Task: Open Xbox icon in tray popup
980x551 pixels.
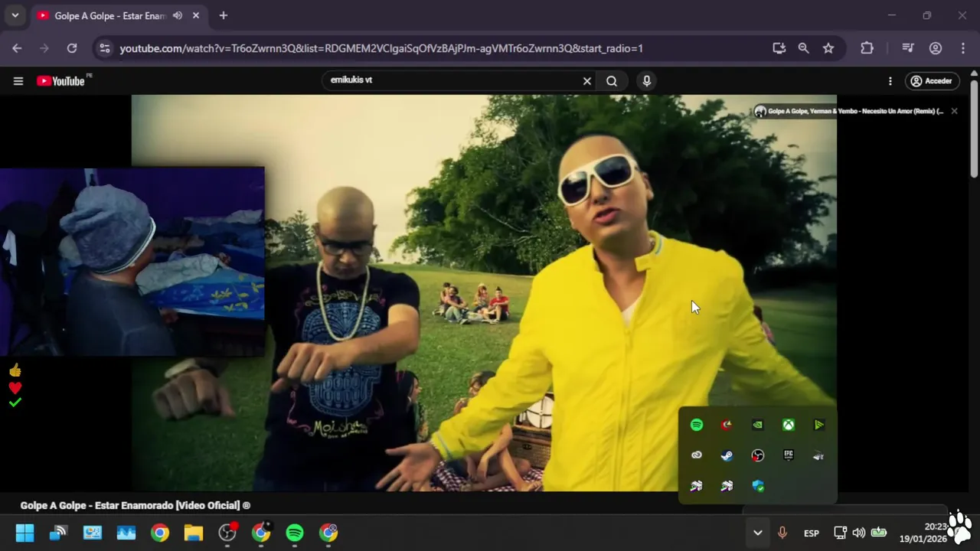Action: (789, 425)
